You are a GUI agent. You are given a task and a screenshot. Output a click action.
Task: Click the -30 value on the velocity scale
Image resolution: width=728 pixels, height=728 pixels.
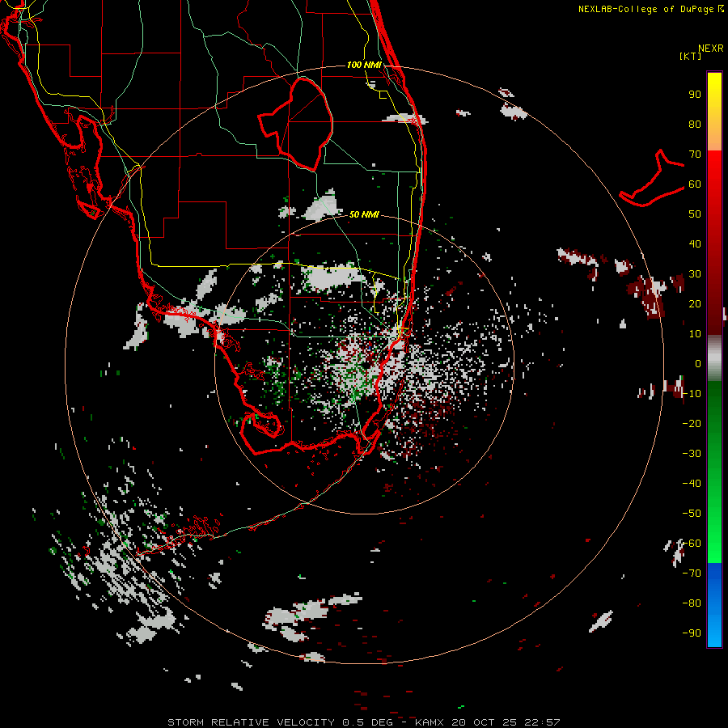692,454
